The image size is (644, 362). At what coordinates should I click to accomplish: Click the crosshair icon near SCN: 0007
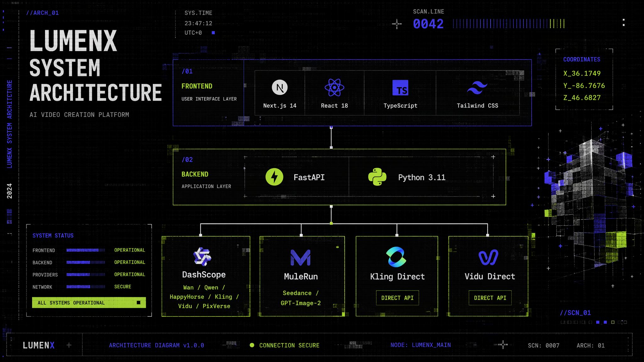coord(503,345)
